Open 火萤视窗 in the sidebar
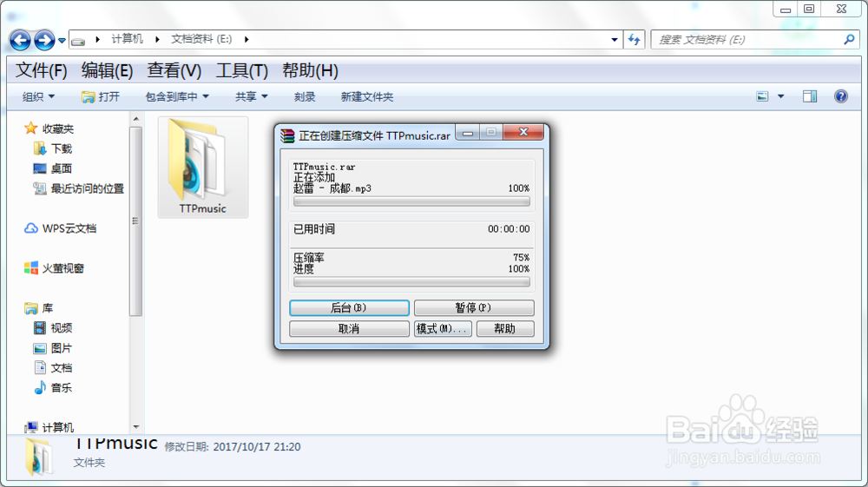 (x=54, y=268)
